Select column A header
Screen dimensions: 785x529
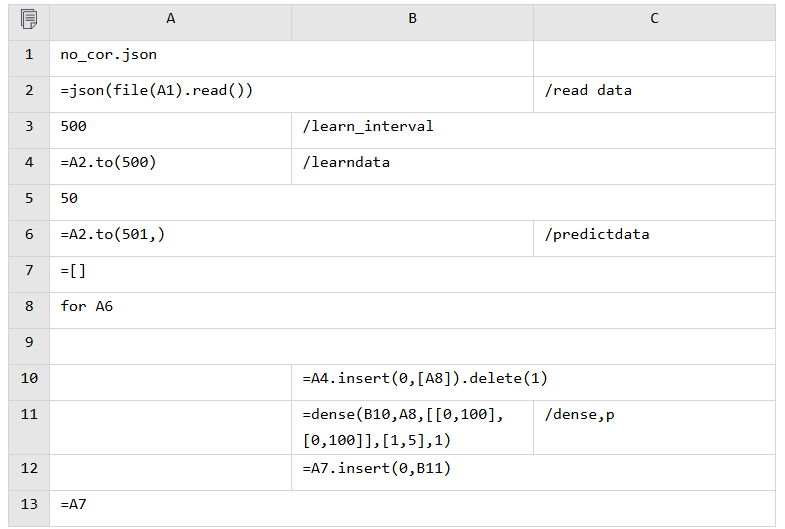(170, 19)
